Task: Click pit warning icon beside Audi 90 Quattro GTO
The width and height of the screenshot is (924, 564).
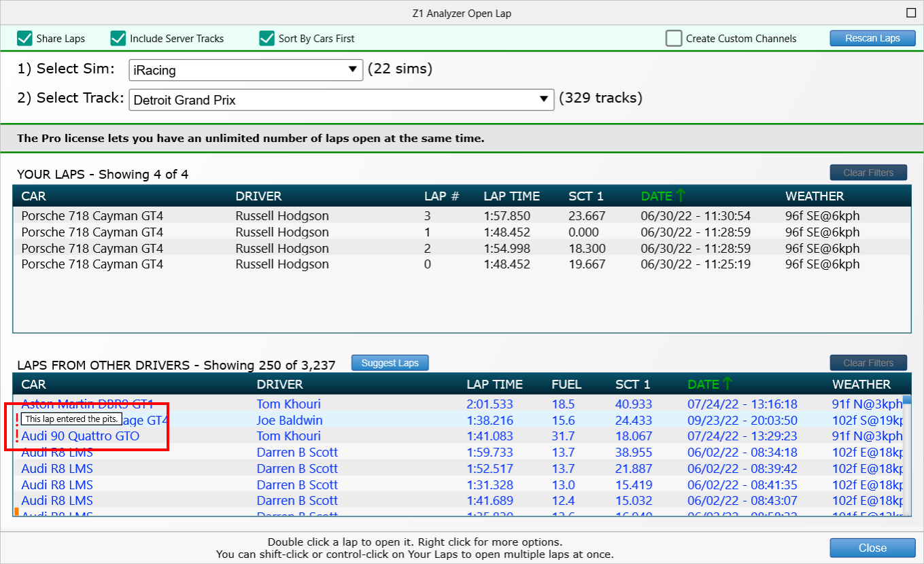Action: click(17, 436)
